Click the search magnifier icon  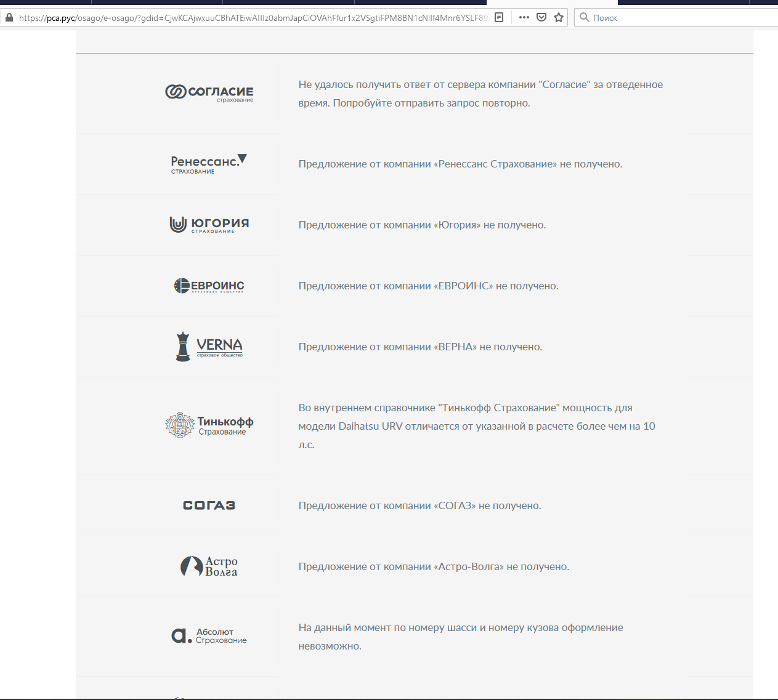pos(585,17)
